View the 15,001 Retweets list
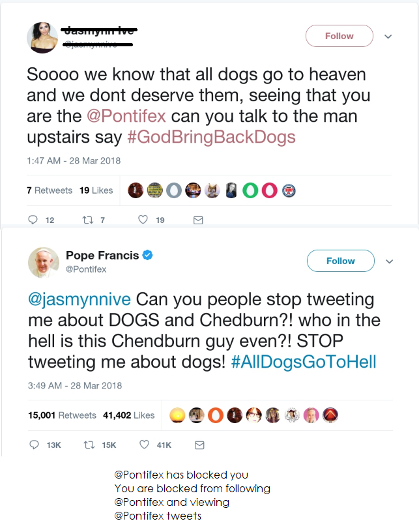The height and width of the screenshot is (532, 419). (62, 415)
